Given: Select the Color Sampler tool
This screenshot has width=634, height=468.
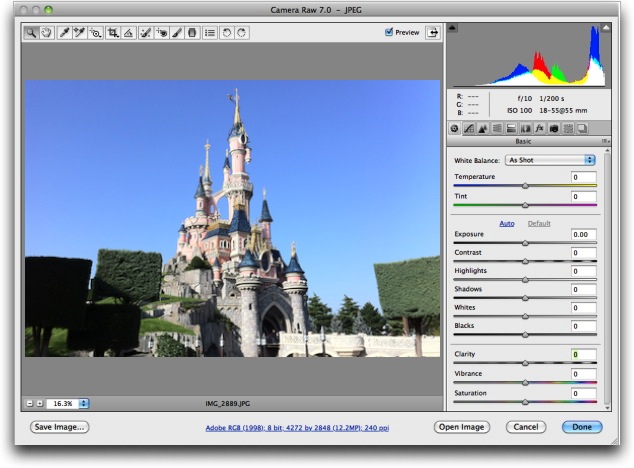Looking at the screenshot, I should point(79,33).
